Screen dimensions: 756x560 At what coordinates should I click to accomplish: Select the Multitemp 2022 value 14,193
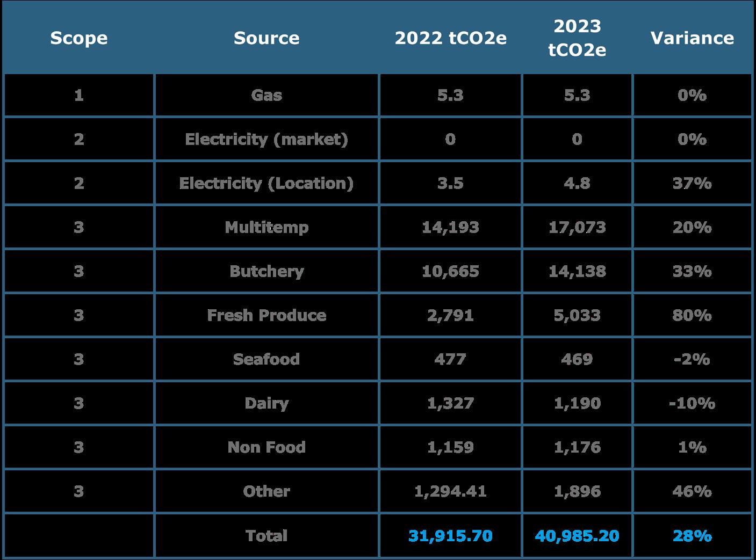point(450,227)
